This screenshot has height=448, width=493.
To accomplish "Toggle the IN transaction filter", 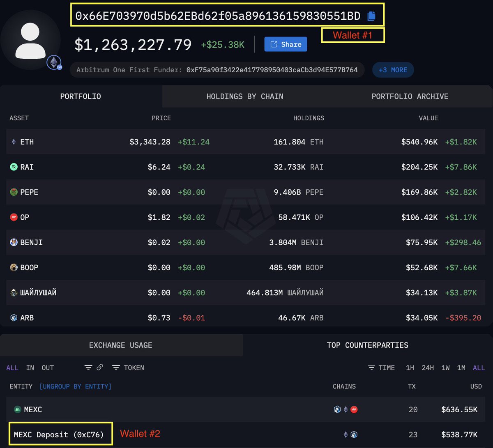I will [30, 368].
